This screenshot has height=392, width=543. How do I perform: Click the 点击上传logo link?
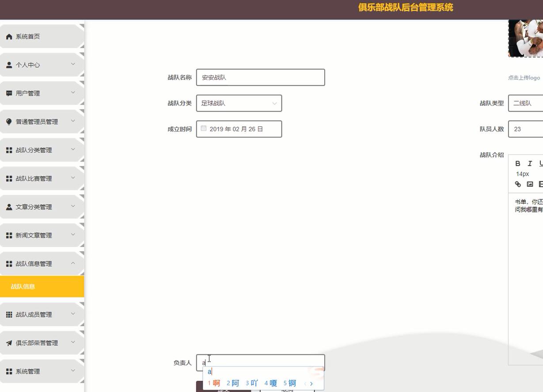pyautogui.click(x=524, y=77)
